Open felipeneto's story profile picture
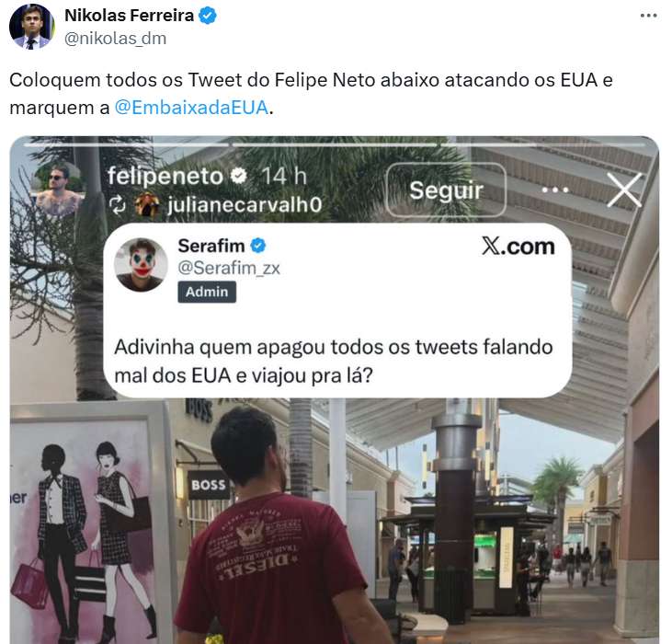 59,190
